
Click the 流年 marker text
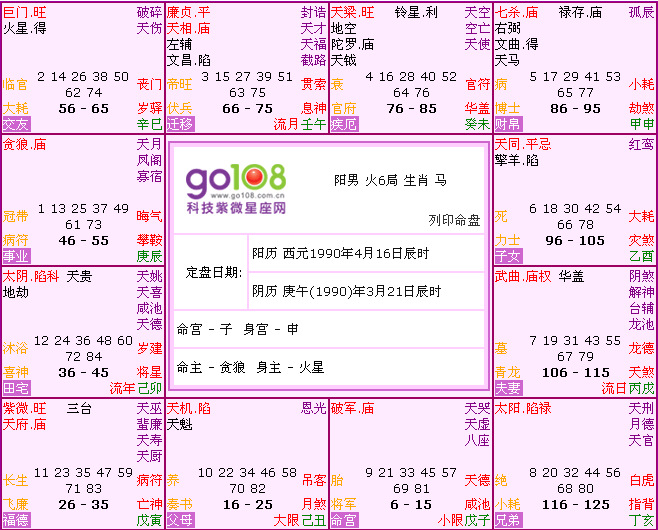pyautogui.click(x=122, y=388)
